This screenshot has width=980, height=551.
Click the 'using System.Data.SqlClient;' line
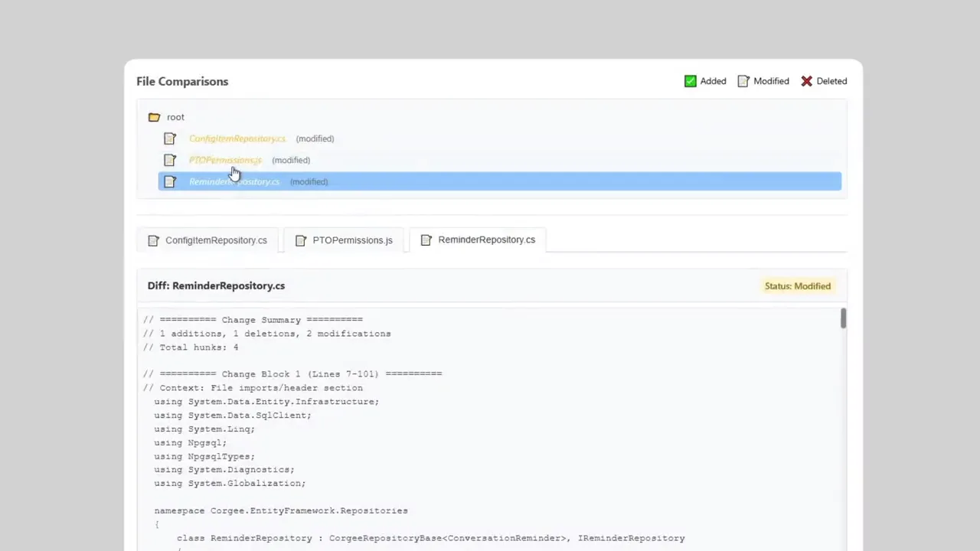click(233, 416)
